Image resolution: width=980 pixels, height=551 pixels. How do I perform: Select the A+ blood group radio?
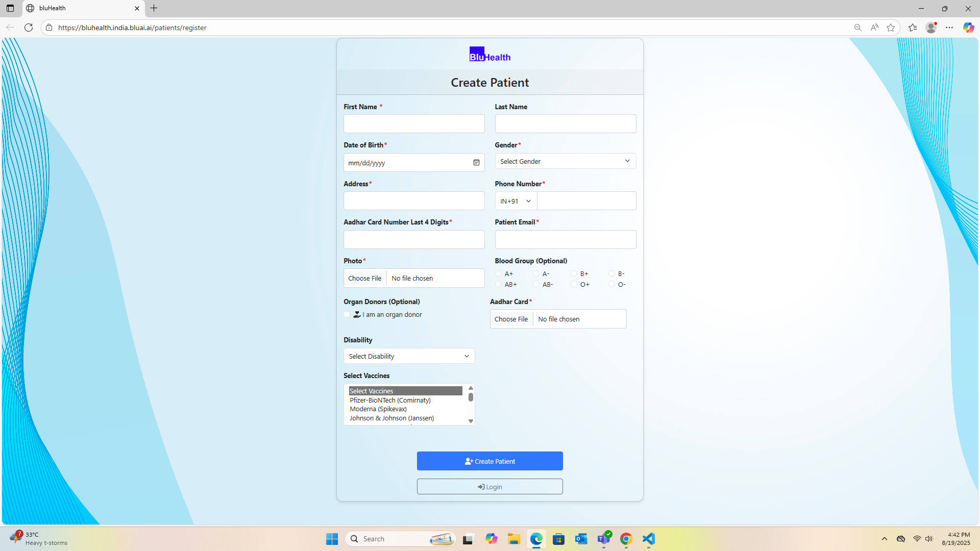tap(498, 274)
